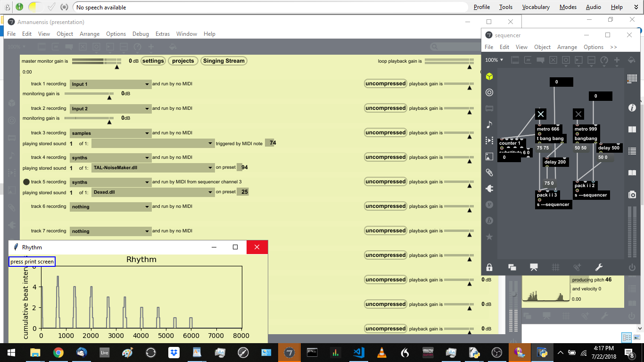Select the metro 666 object in sequencer
Viewport: 644px width, 362px height.
click(548, 129)
